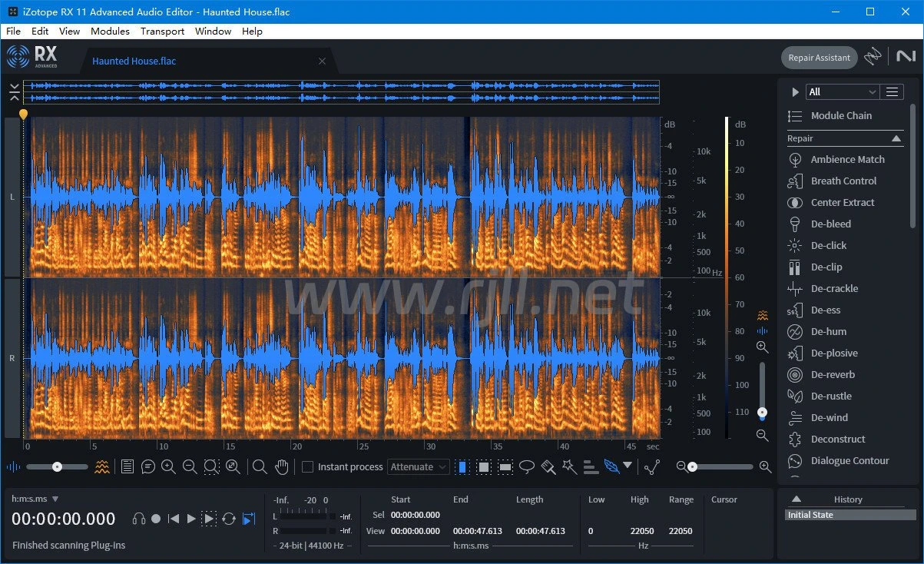
Task: Switch to the Haunted House.flac tab
Action: coord(134,61)
